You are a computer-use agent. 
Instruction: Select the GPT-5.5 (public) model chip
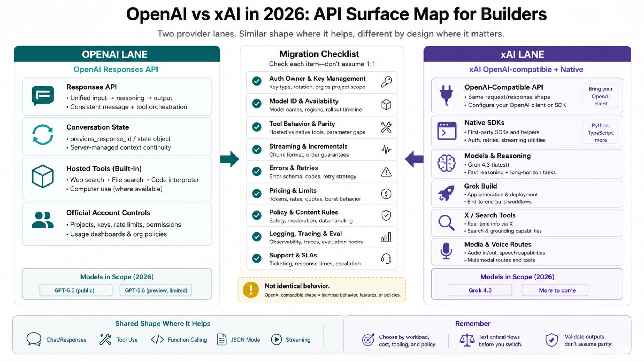click(x=76, y=290)
